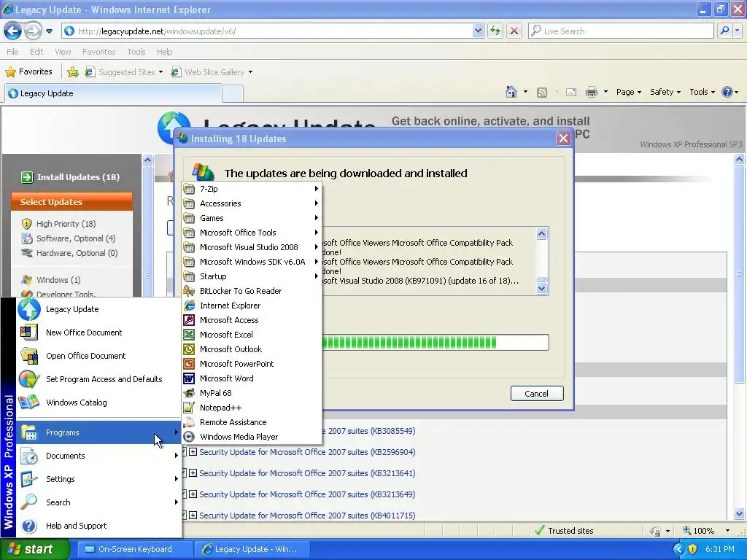Open the Page menu dropdown
747x560 pixels.
(629, 92)
